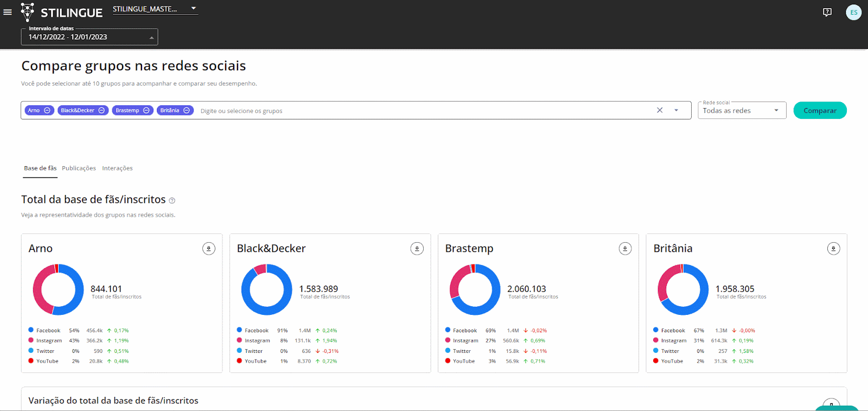This screenshot has width=868, height=411.
Task: Switch to the Interações tab
Action: 117,168
